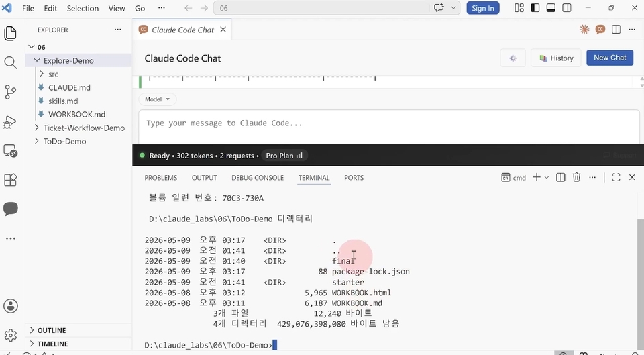The width and height of the screenshot is (644, 355).
Task: Click the trash icon to kill terminal
Action: pos(576,177)
